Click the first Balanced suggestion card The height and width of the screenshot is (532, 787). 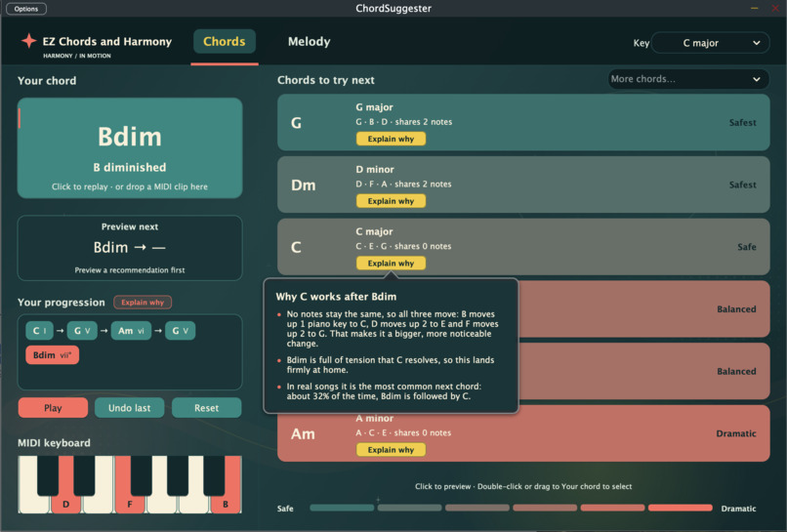[644, 309]
